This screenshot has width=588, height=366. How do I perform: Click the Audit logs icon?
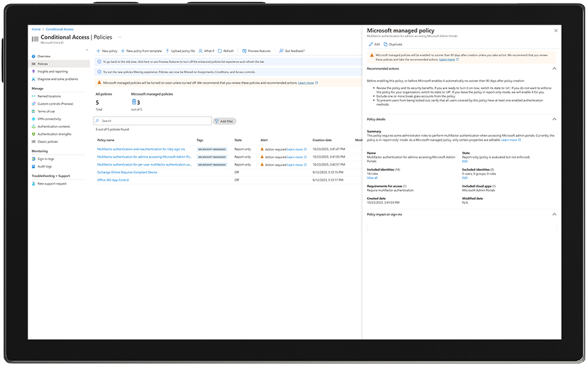tap(34, 167)
